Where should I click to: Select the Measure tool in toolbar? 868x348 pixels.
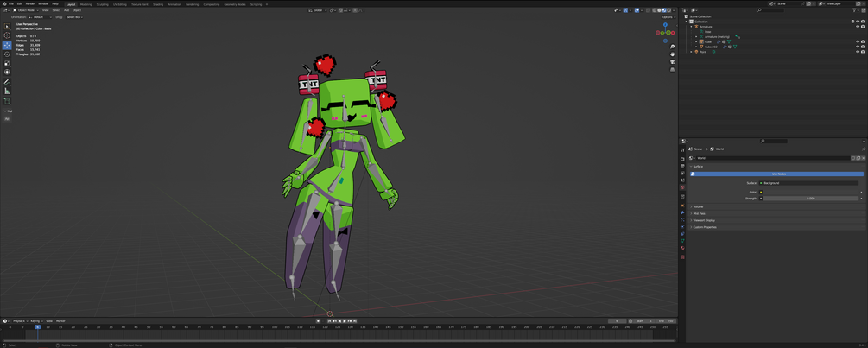point(7,91)
